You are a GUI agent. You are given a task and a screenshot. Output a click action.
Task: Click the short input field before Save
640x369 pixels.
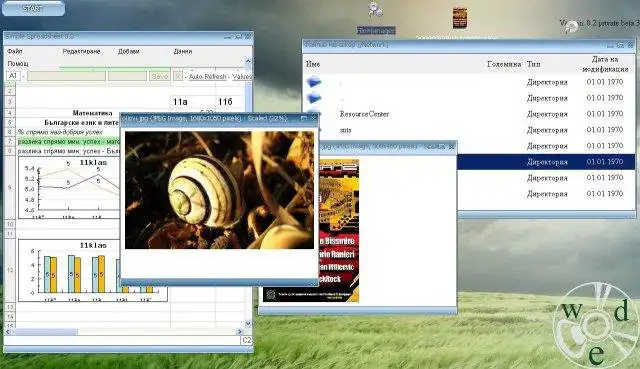click(127, 76)
